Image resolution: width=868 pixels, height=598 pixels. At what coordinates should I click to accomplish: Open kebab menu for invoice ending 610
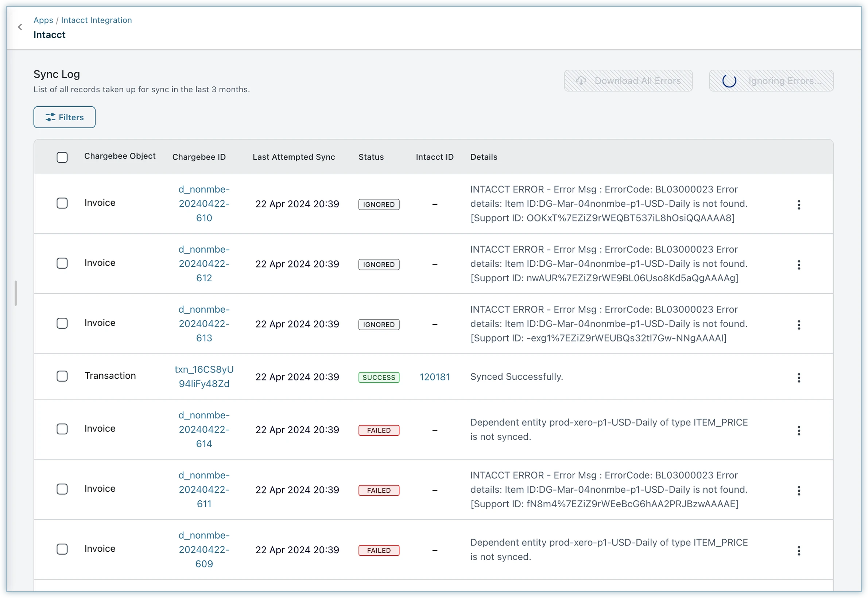tap(799, 204)
